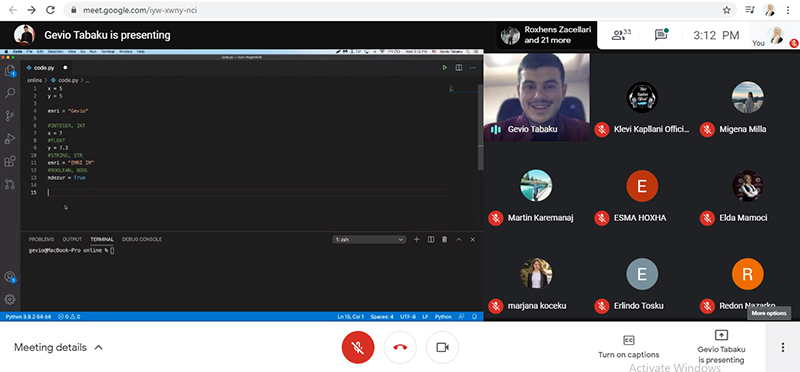Split the editor right
The width and height of the screenshot is (800, 372).
(459, 67)
